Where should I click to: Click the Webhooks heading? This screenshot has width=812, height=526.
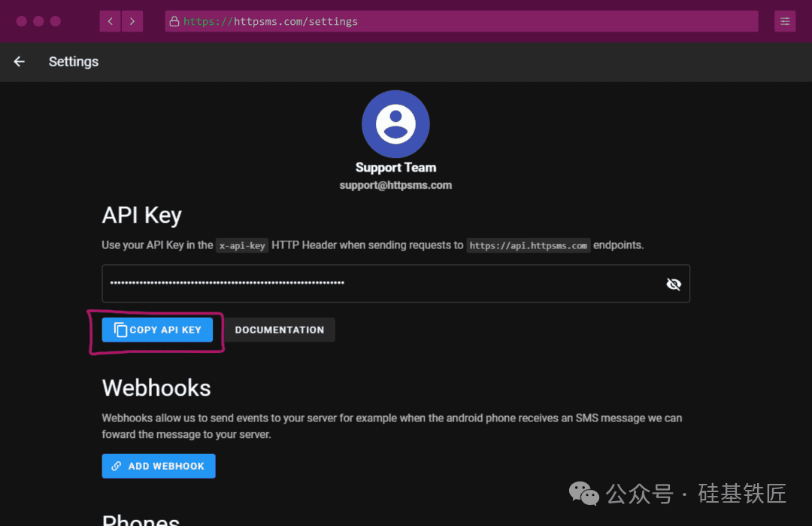[156, 388]
